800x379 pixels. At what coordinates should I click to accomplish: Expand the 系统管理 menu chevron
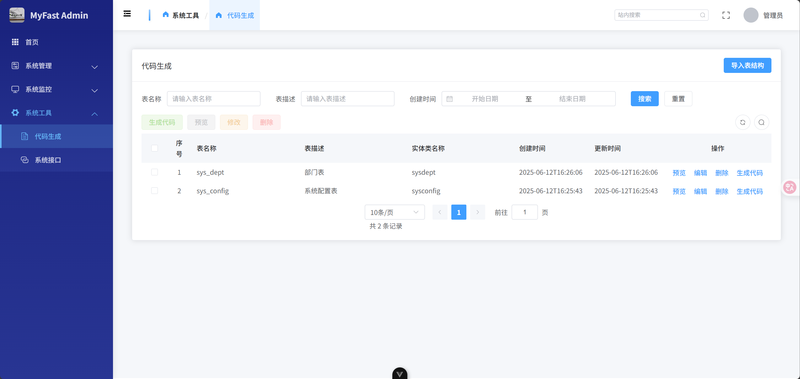(x=94, y=67)
